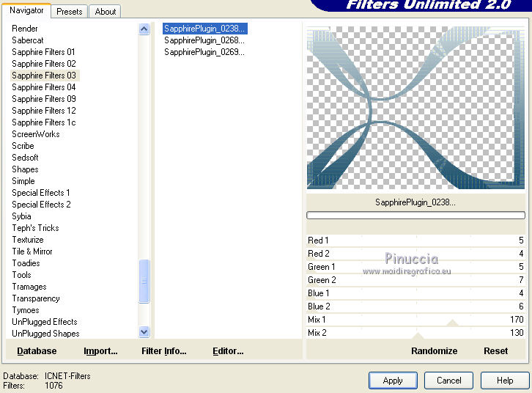Screen dimensions: 532x393
Task: Adjust the Green 2 slider
Action: pos(415,280)
